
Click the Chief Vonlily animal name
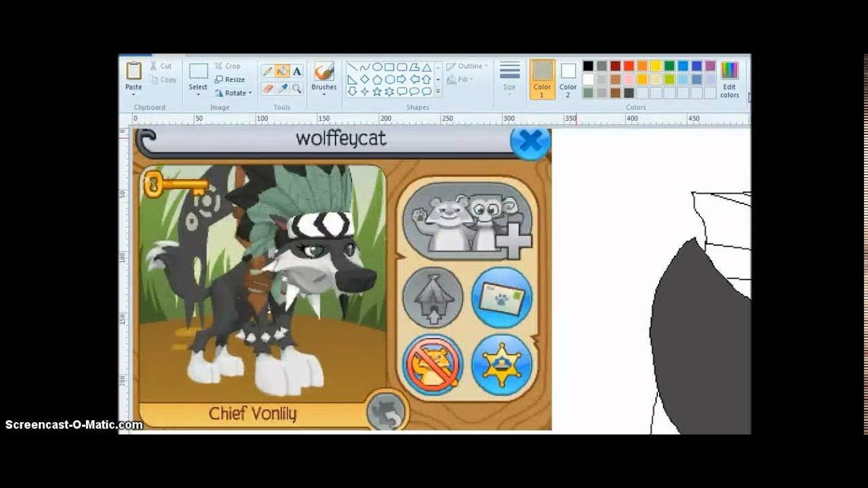(x=252, y=413)
